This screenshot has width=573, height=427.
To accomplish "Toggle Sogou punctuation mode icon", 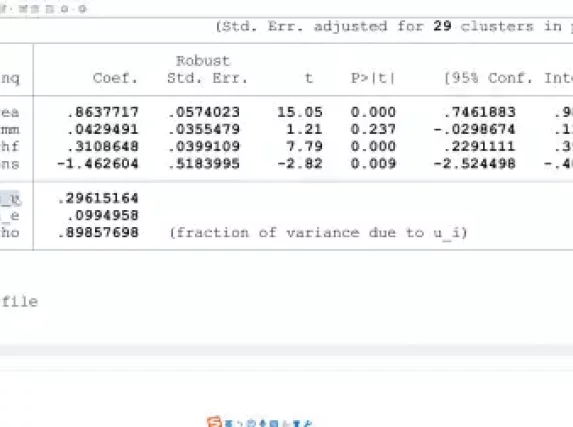I will click(x=239, y=423).
